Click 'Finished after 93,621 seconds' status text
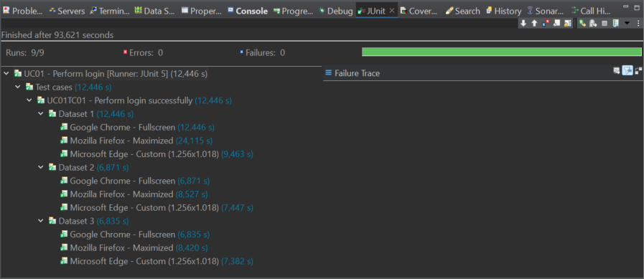 point(57,35)
